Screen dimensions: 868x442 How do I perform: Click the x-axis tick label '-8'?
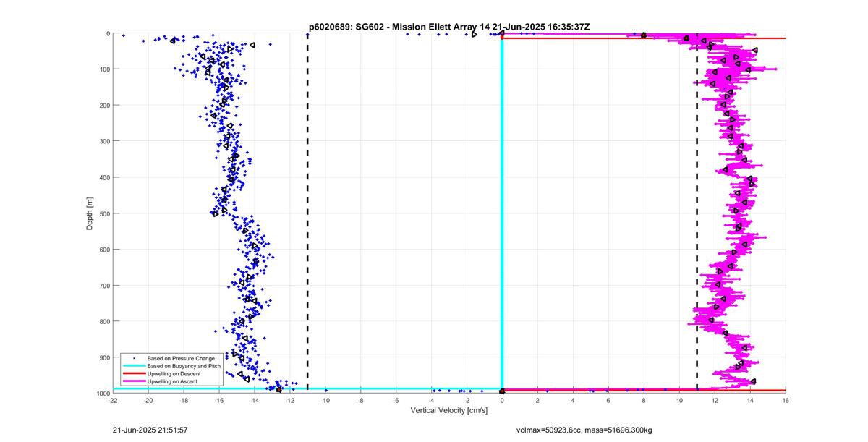click(x=361, y=400)
